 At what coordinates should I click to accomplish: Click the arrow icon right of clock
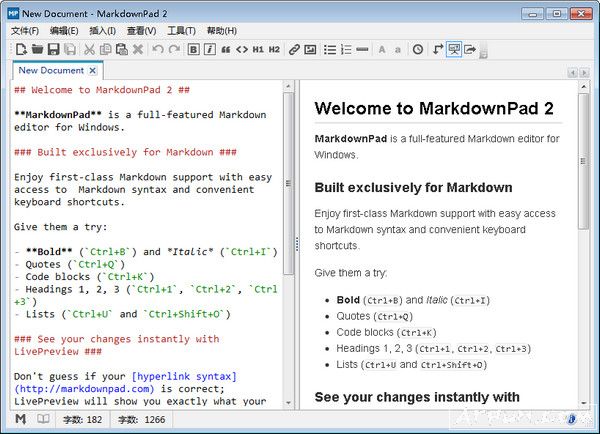click(x=438, y=49)
